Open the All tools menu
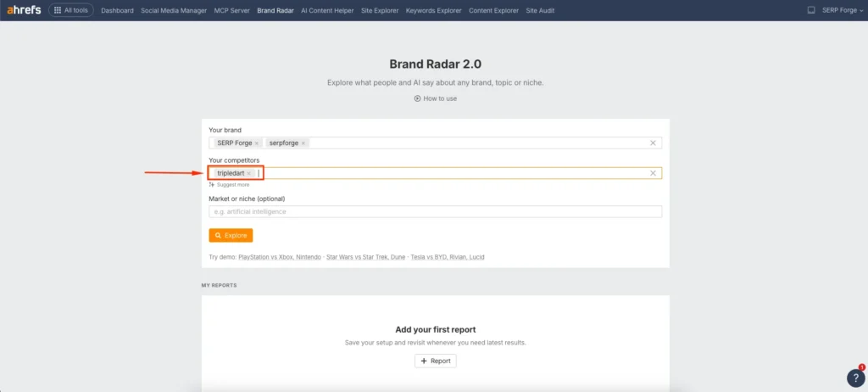Viewport: 868px width, 392px height. (71, 10)
